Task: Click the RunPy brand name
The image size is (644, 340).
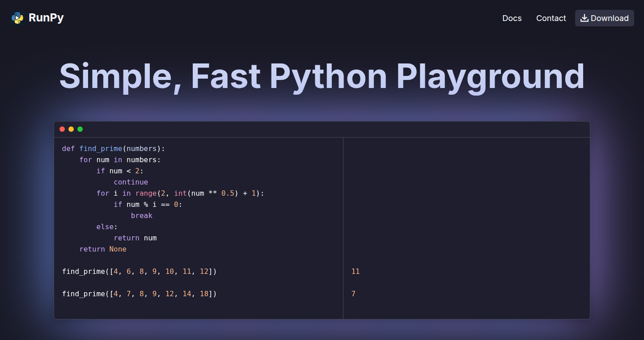Action: 46,18
